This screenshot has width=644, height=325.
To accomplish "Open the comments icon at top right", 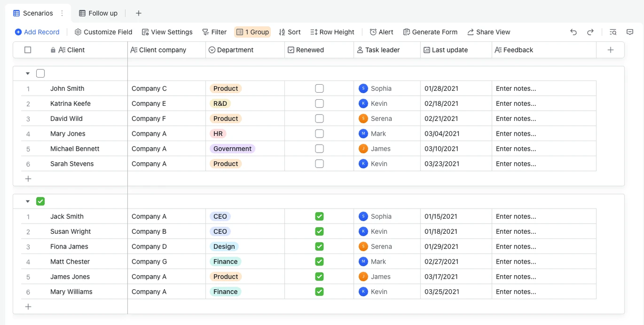I will 629,32.
